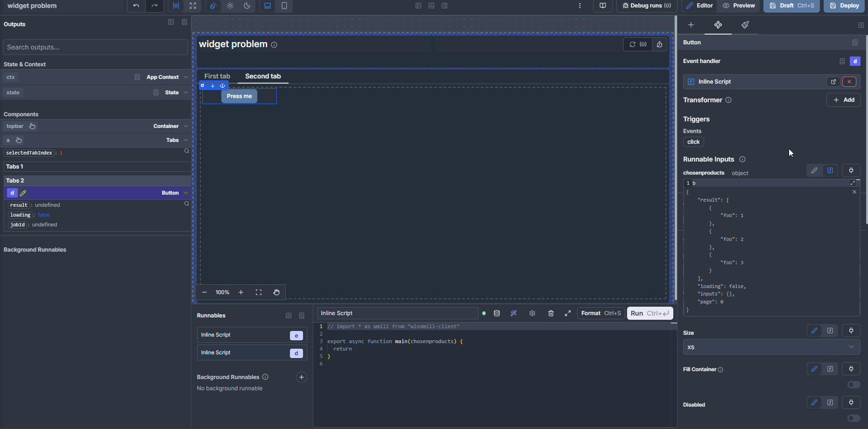
Task: Switch to Editor mode
Action: pos(699,6)
